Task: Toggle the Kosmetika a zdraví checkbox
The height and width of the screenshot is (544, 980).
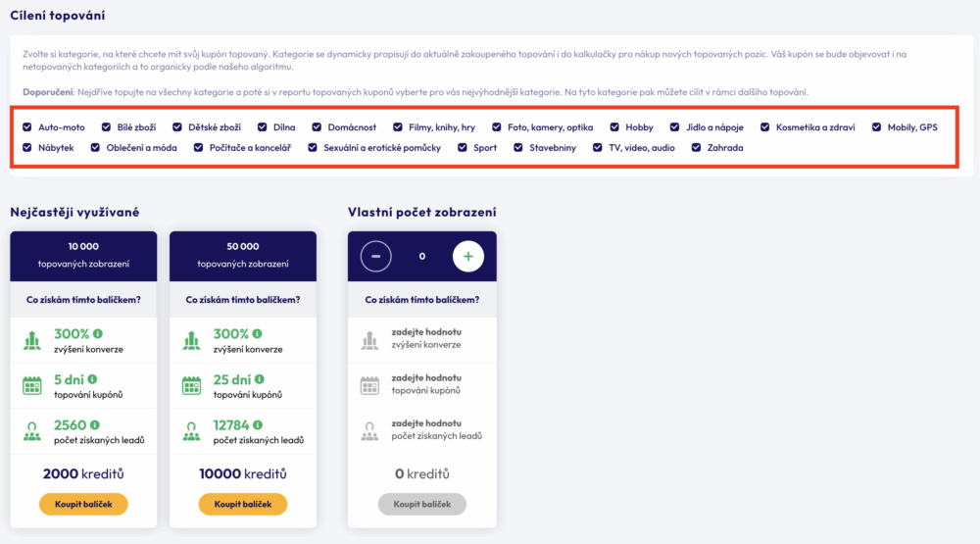Action: click(764, 127)
